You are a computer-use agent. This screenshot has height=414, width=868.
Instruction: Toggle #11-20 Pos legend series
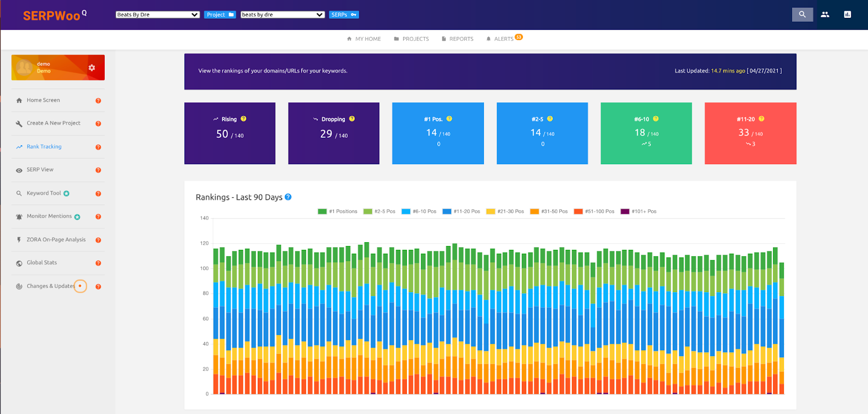pos(461,211)
